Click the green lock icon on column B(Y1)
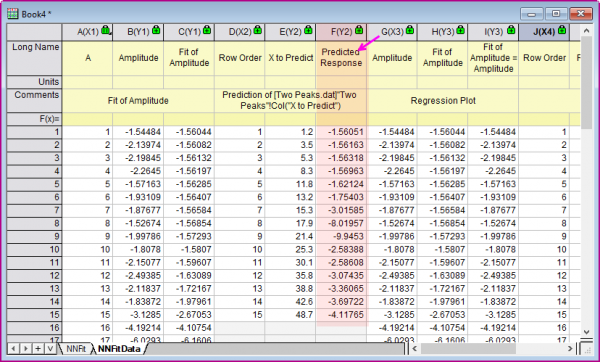600x362 pixels. tap(156, 30)
